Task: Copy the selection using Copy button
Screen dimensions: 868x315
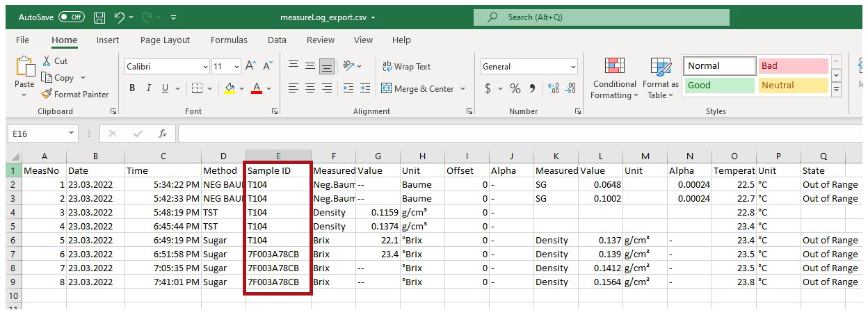Action: [58, 78]
